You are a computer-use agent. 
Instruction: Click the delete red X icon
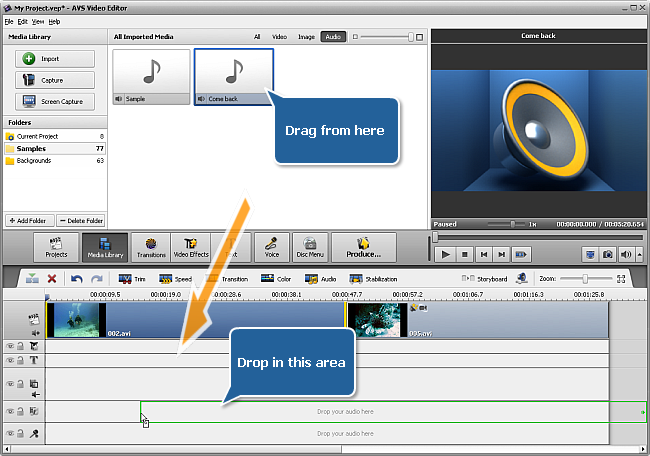[52, 279]
